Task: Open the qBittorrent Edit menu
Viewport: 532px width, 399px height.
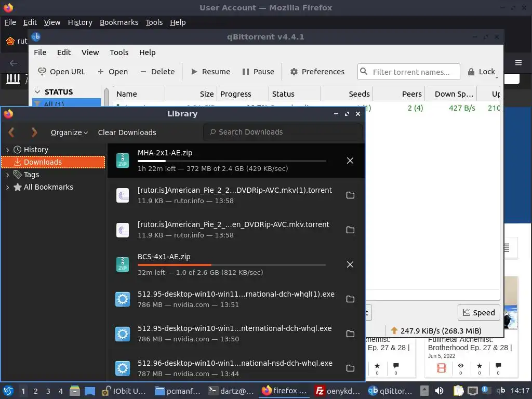Action: [x=64, y=52]
